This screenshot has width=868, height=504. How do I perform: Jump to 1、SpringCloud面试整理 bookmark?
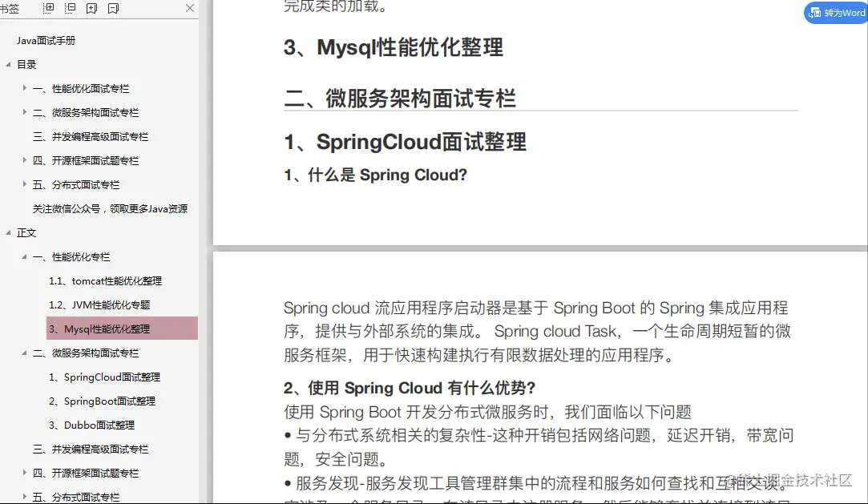tap(105, 377)
